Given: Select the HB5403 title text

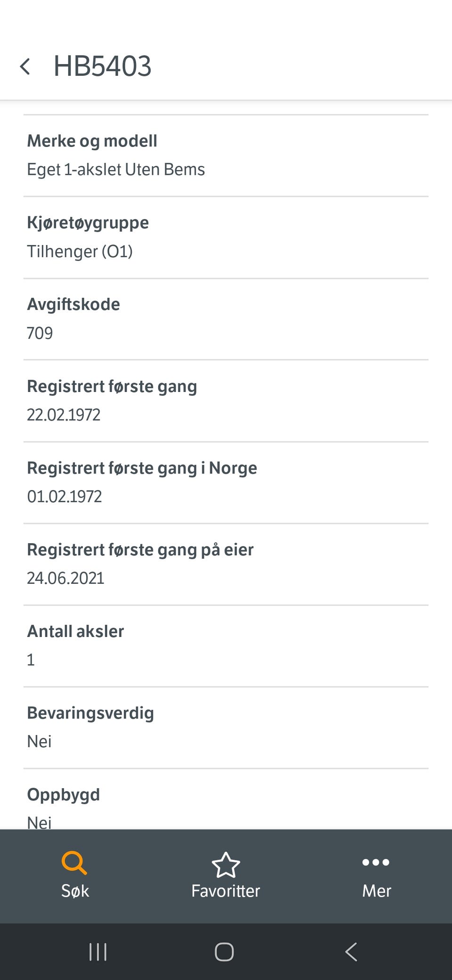Looking at the screenshot, I should 102,66.
